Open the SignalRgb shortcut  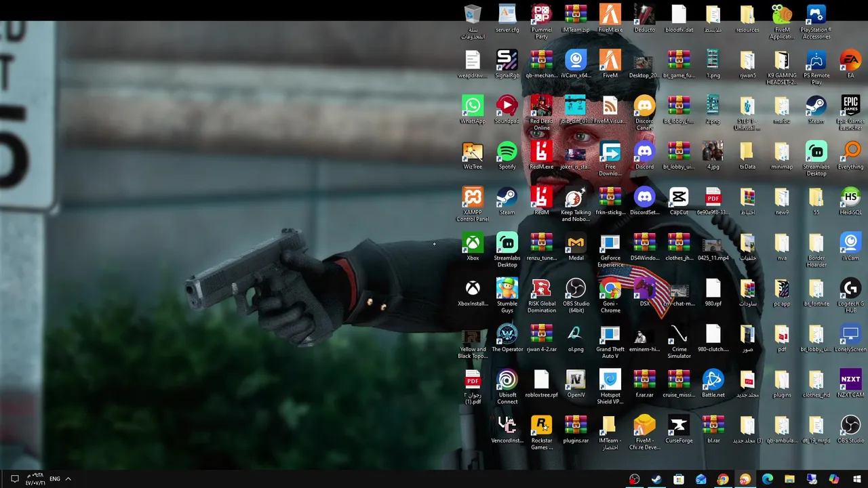point(507,64)
